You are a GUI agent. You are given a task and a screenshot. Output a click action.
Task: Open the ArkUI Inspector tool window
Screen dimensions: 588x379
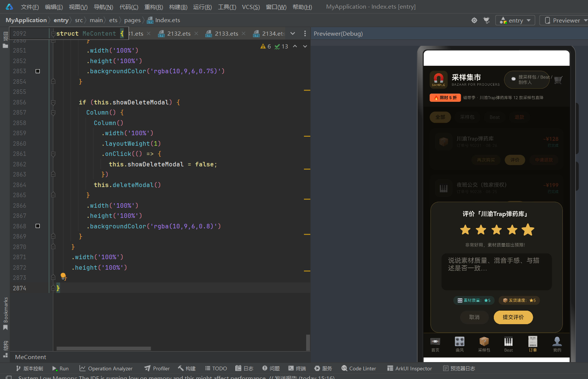click(x=409, y=368)
